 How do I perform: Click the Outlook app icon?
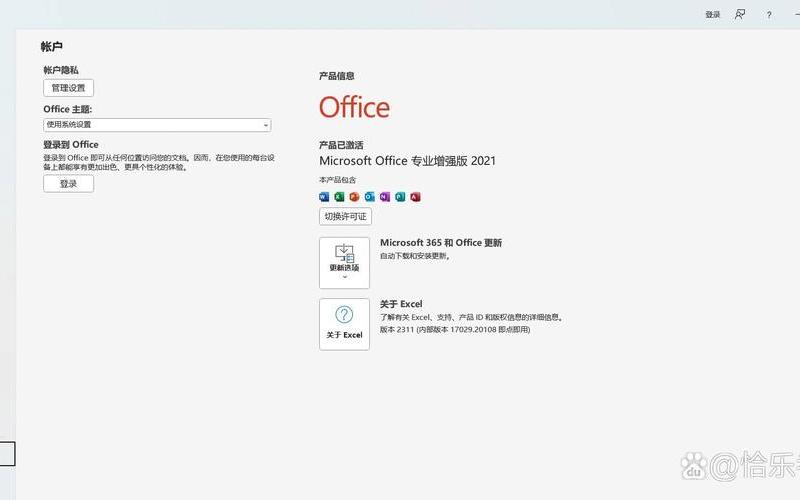coord(370,197)
